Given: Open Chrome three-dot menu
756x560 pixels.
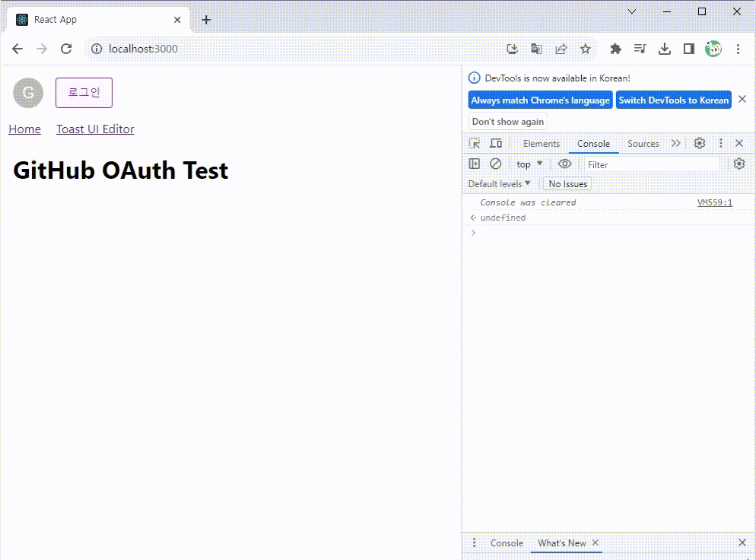Looking at the screenshot, I should coord(738,49).
